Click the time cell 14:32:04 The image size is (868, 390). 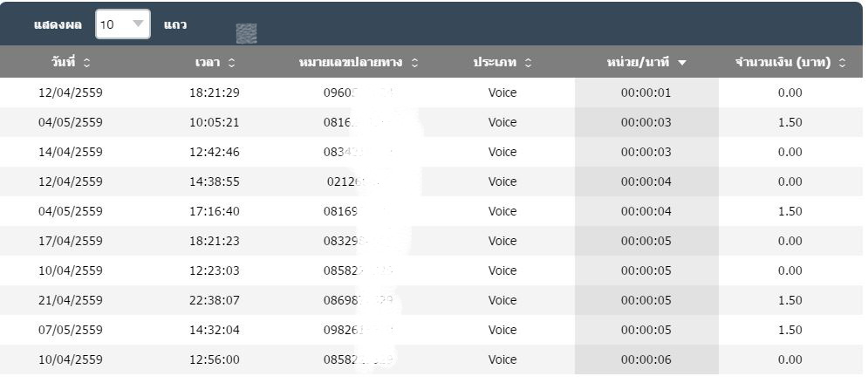click(214, 330)
